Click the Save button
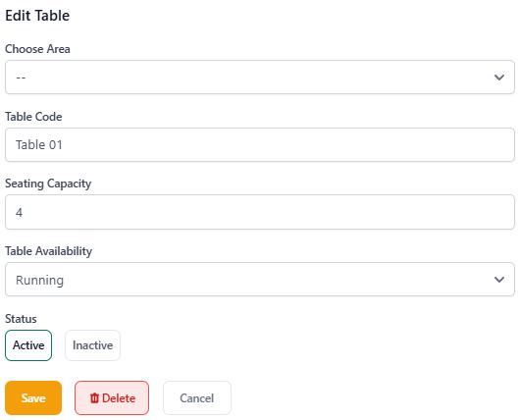518x420 pixels. point(33,397)
